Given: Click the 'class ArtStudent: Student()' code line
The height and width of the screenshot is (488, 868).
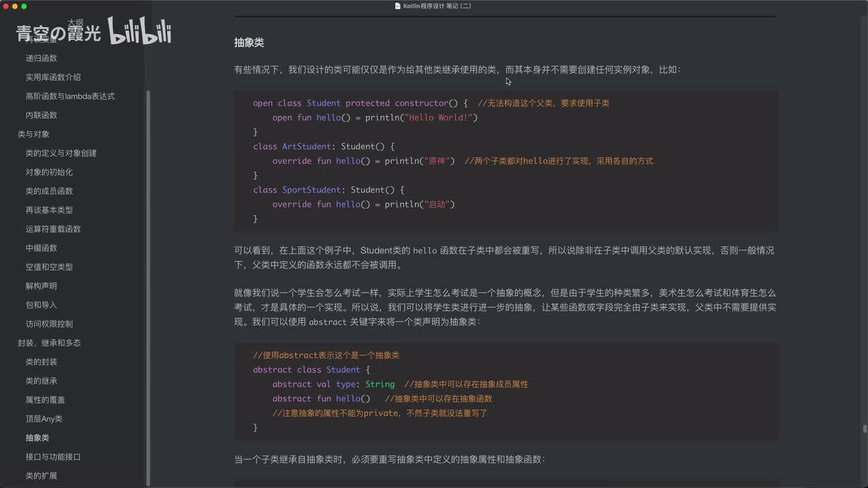Looking at the screenshot, I should tap(323, 146).
